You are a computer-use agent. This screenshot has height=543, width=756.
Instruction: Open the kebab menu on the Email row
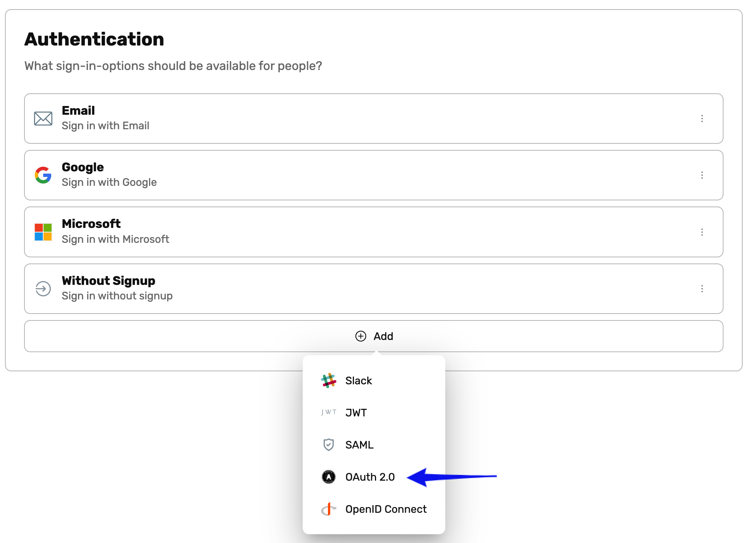pyautogui.click(x=702, y=119)
